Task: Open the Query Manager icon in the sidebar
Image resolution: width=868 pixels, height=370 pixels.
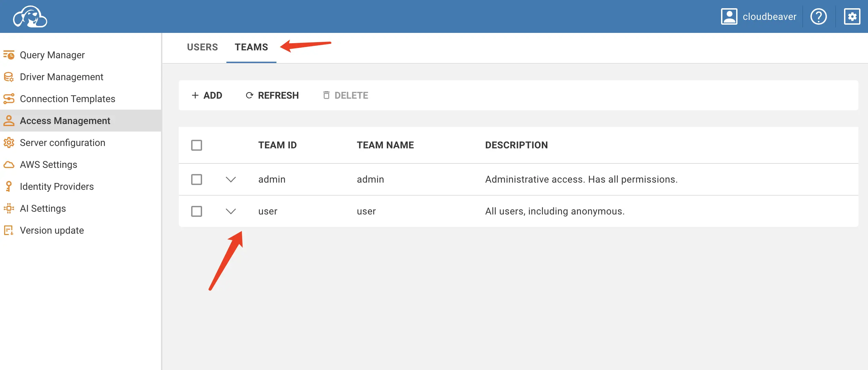Action: [9, 55]
